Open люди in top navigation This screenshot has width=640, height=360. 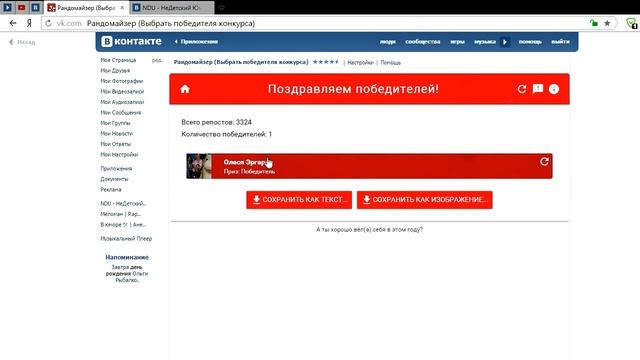[x=388, y=42]
